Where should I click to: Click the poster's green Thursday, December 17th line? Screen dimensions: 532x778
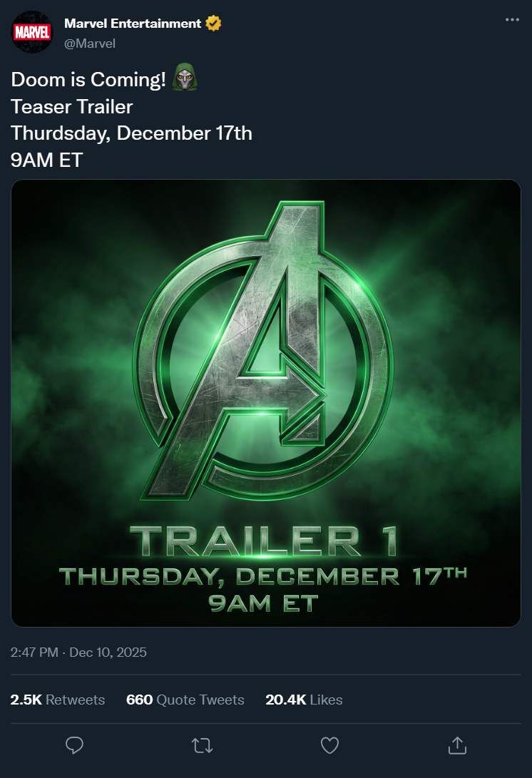pyautogui.click(x=262, y=575)
